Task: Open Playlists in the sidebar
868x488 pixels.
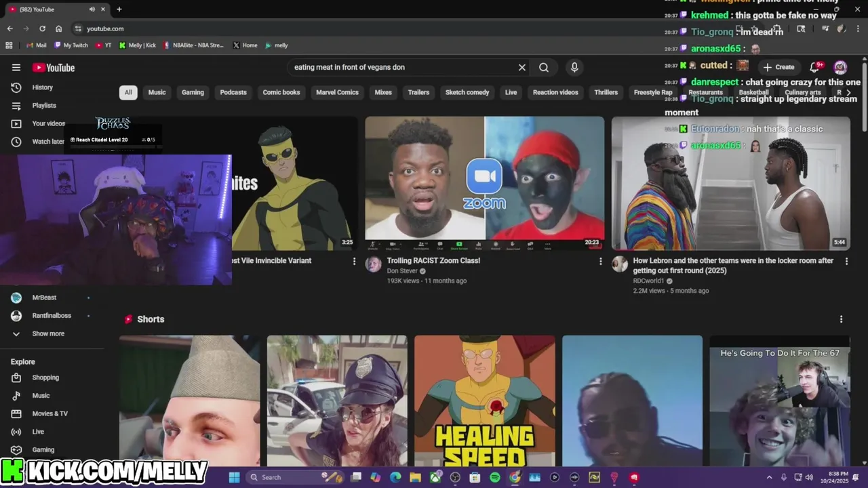Action: pos(44,105)
